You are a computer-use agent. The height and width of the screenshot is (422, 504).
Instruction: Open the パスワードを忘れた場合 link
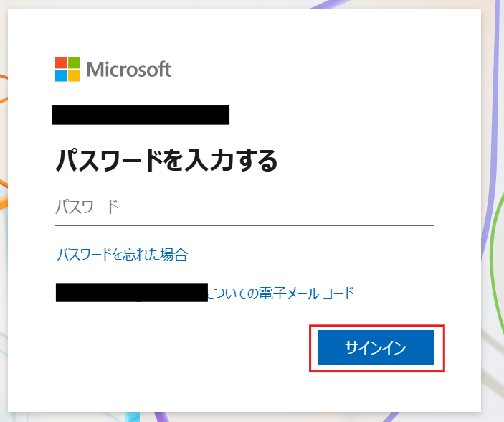[122, 255]
